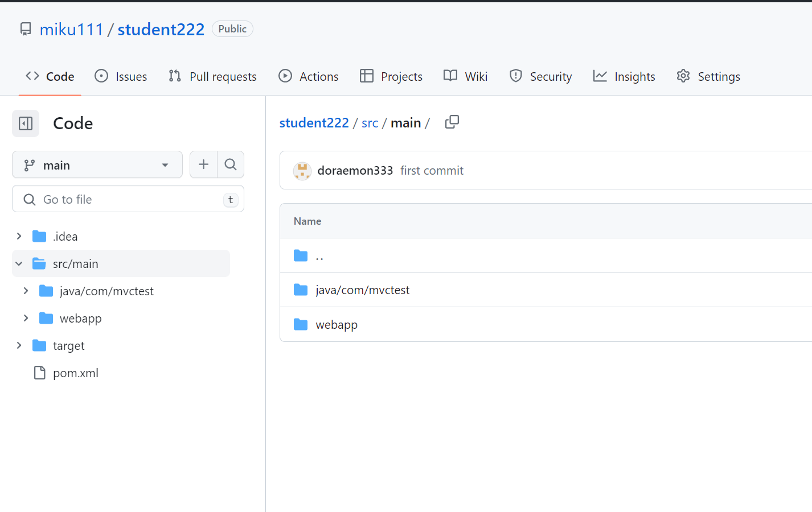Click the Public visibility badge
The image size is (812, 512).
(x=232, y=28)
